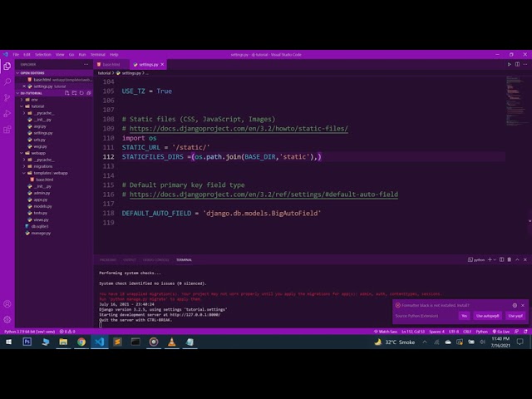The height and width of the screenshot is (399, 532).
Task: Open the File menu
Action: [16, 54]
